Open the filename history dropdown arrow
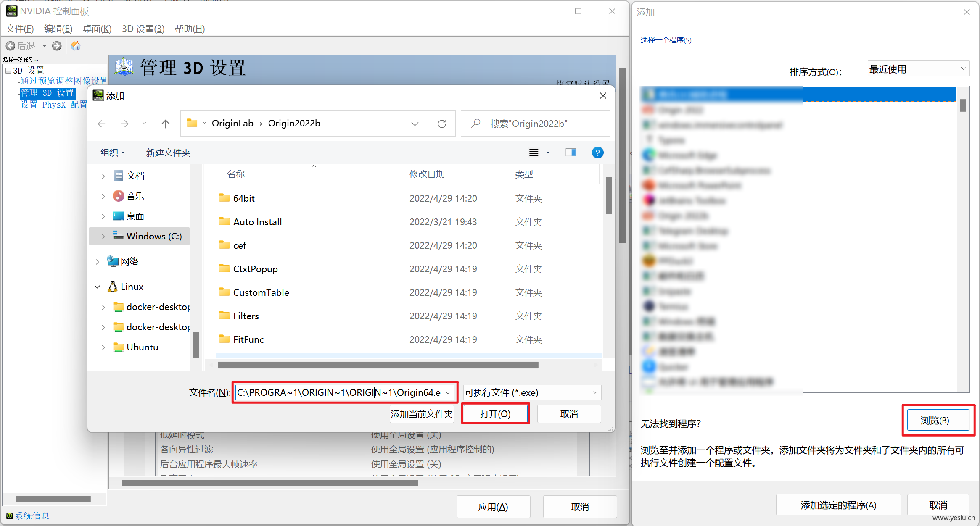 [x=448, y=392]
